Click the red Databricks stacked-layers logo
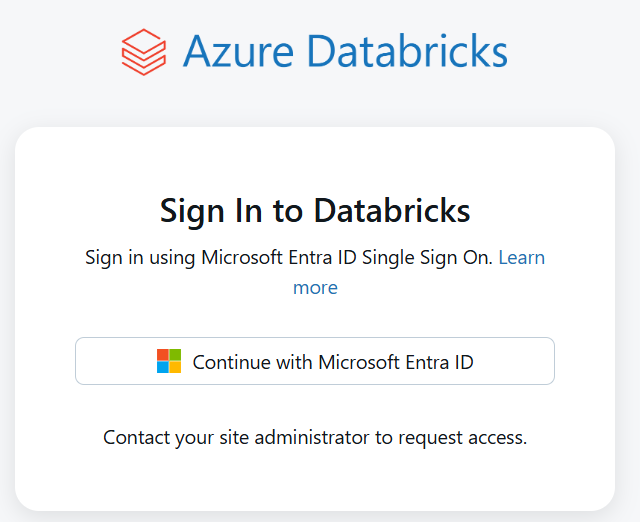 [x=144, y=52]
